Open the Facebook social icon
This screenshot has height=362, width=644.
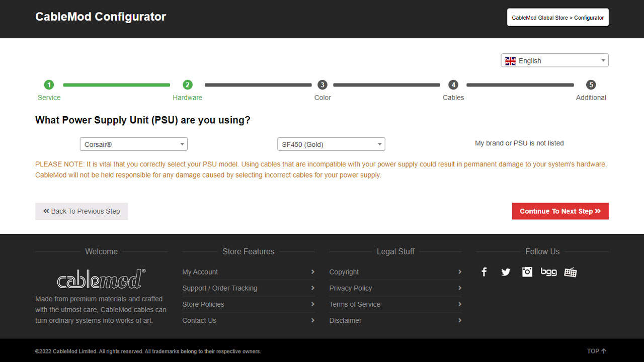point(484,272)
